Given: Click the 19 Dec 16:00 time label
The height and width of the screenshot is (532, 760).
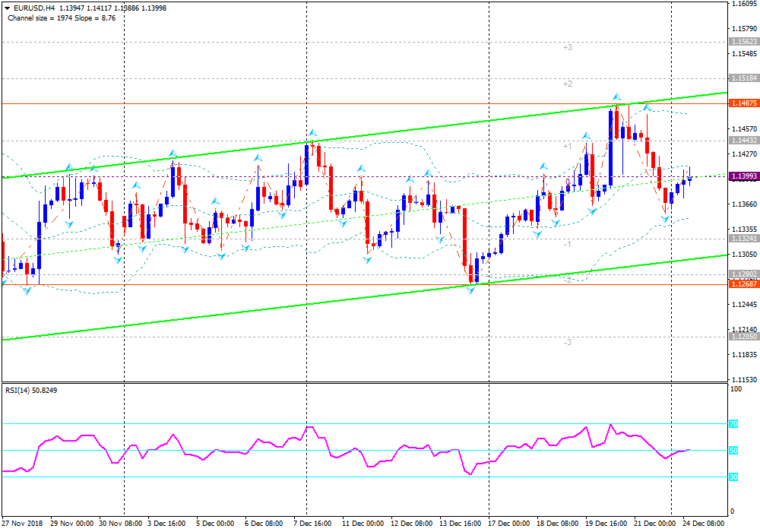Looking at the screenshot, I should pos(606,524).
